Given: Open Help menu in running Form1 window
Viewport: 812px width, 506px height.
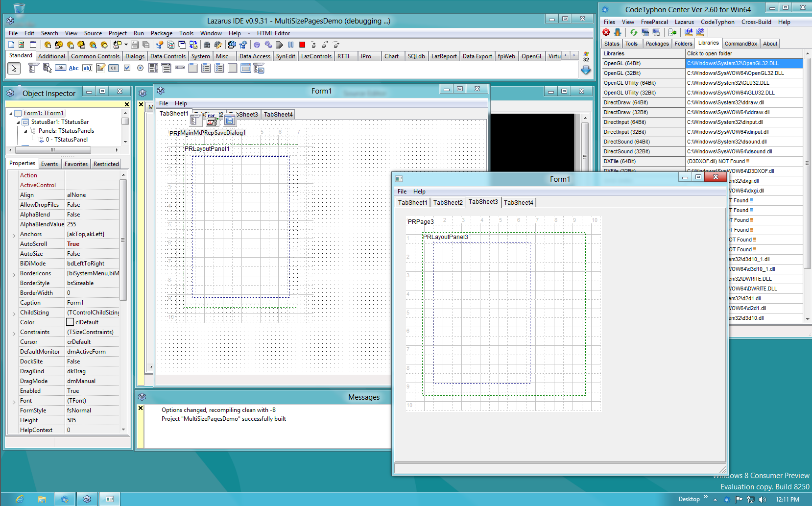Looking at the screenshot, I should 419,192.
